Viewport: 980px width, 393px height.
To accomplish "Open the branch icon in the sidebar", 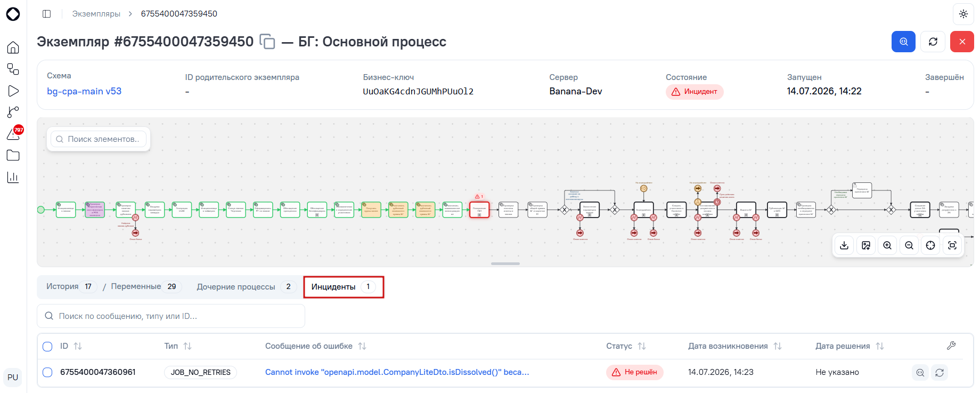I will click(13, 113).
